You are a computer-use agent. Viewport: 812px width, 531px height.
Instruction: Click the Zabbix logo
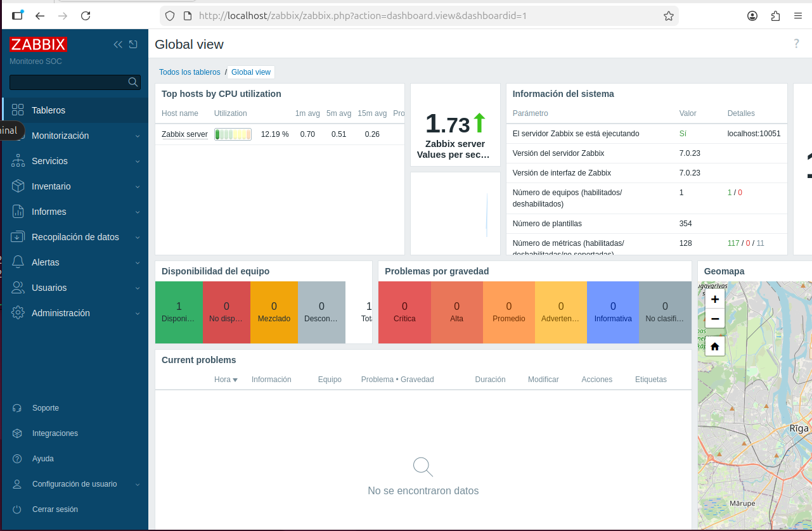pyautogui.click(x=37, y=44)
